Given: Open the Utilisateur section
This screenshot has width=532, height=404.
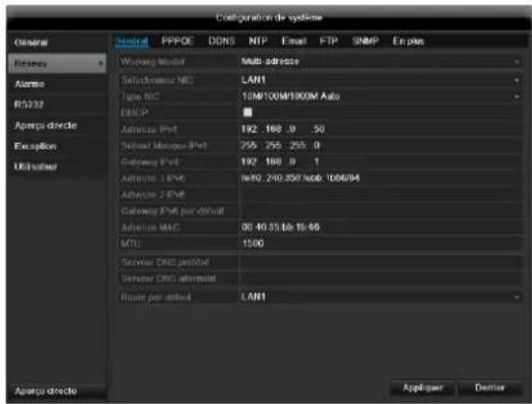Looking at the screenshot, I should (x=57, y=166).
